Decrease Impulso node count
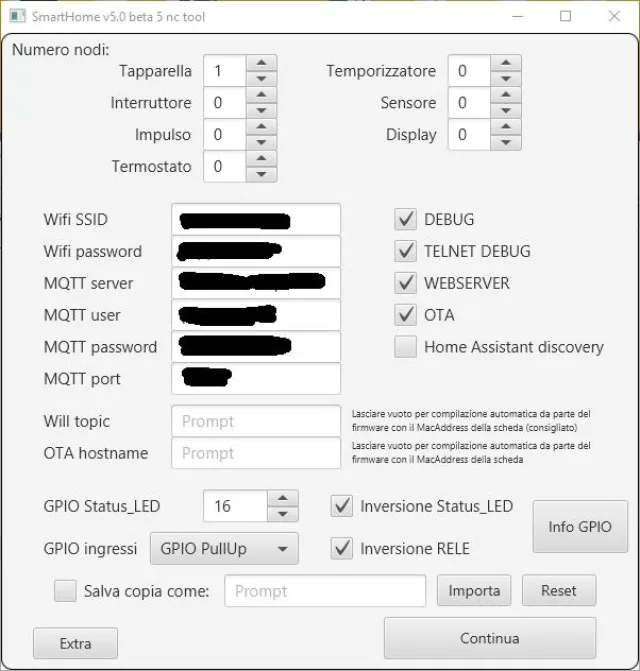Image resolution: width=640 pixels, height=671 pixels. coord(261,142)
